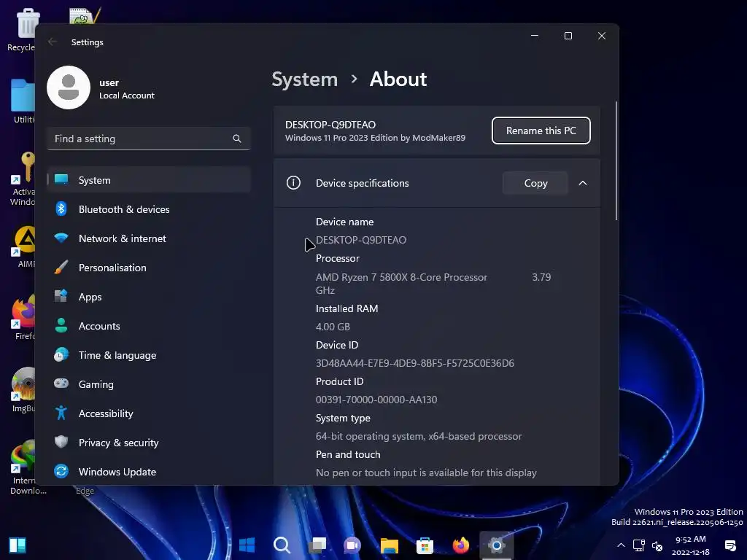
Task: Show hidden icons in system tray
Action: pyautogui.click(x=621, y=545)
